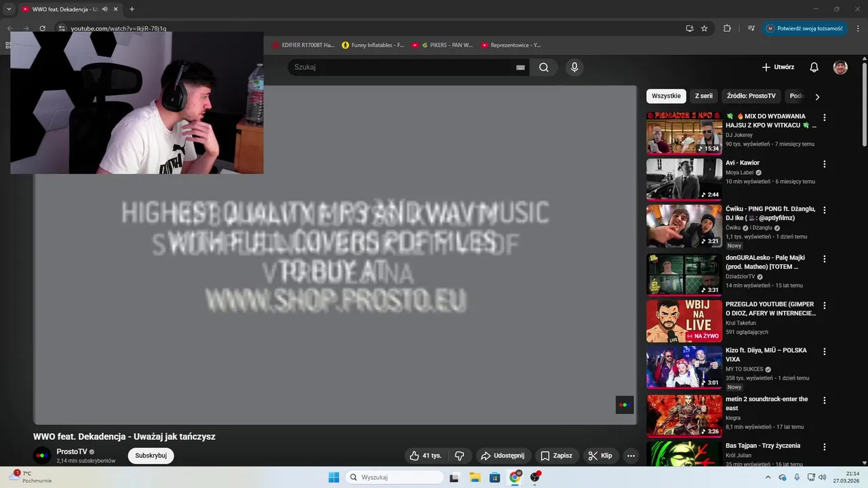The image size is (868, 488).
Task: Open options menu for Bas Tajpan video
Action: coord(825,447)
